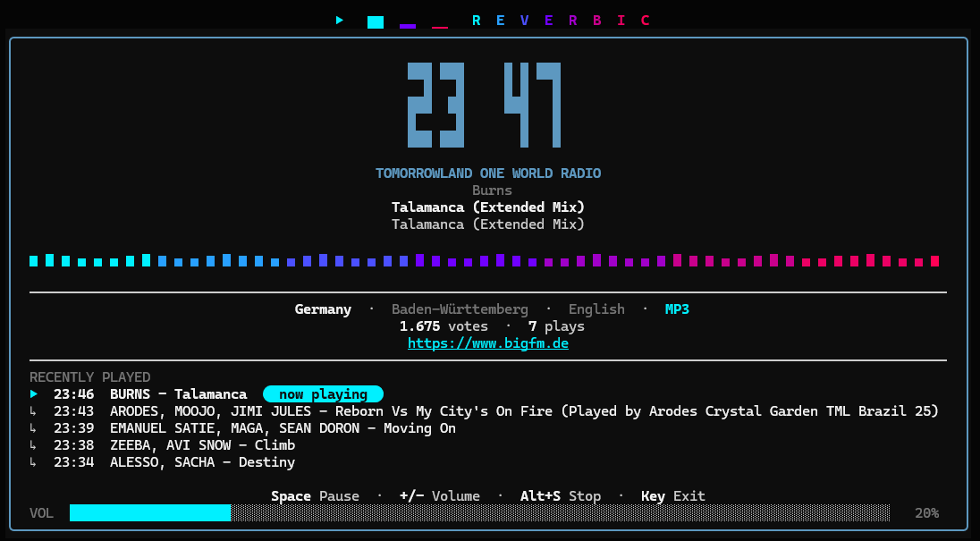Screen dimensions: 980x541
Task: Click the arrow icon beside the 23:34 entry
Action: [33, 461]
